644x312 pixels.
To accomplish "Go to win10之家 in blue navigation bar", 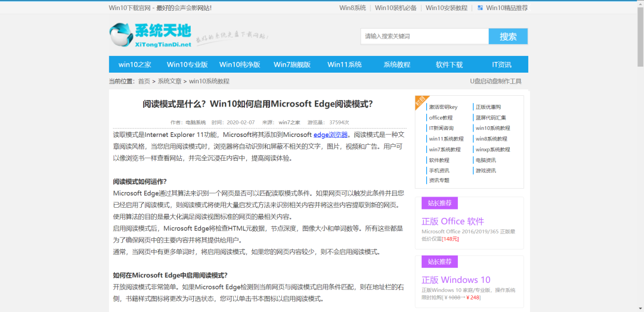I will click(135, 64).
